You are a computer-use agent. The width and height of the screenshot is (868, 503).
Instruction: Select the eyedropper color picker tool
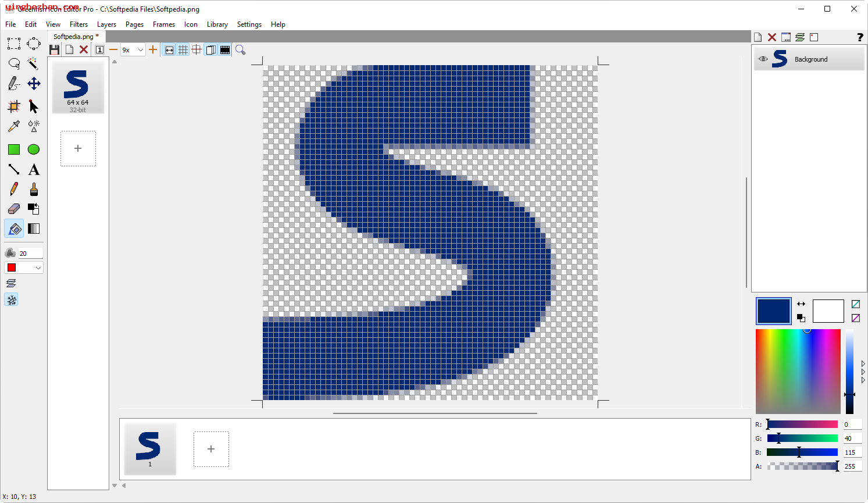pos(14,126)
